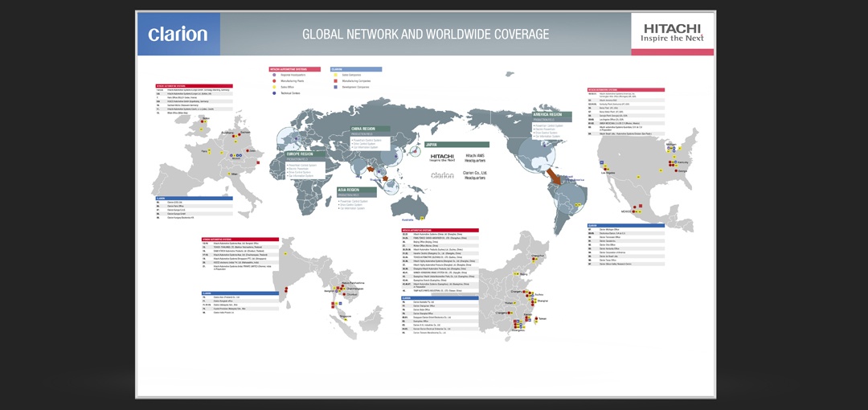
Task: Click the Bangkok label on Asia map
Action: click(329, 291)
